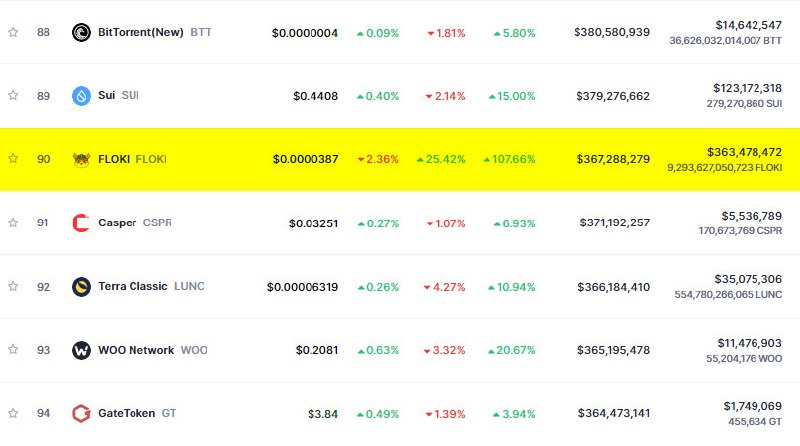Open the Terra Classic LUNC link

tap(151, 286)
